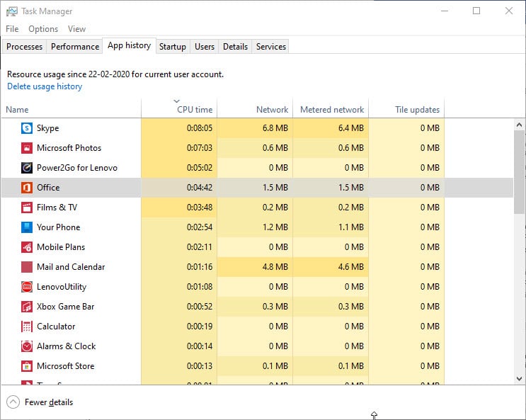Collapse view with Fewer details arrow

[x=13, y=402]
